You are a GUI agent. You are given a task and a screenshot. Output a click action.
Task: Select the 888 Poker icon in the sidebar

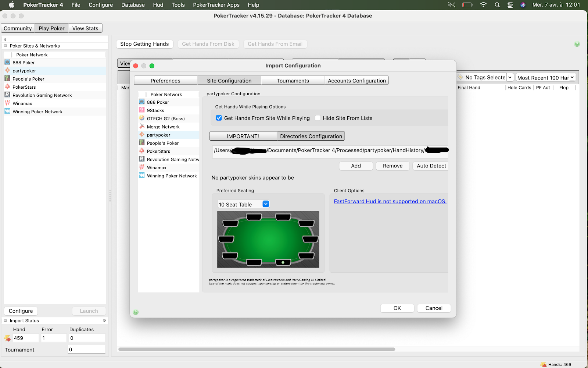142,102
